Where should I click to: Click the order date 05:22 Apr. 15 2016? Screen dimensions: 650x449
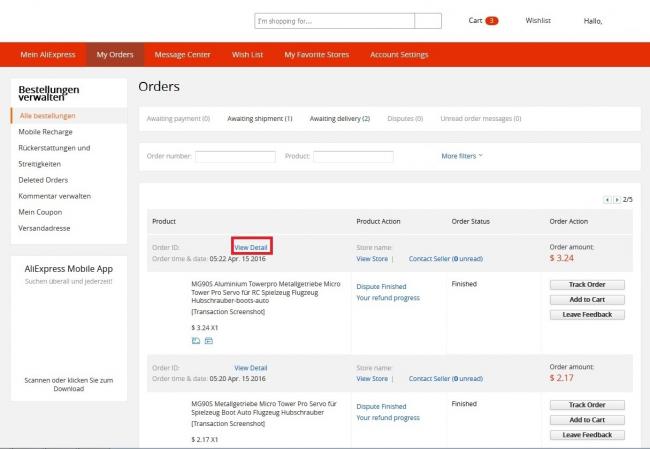click(x=238, y=259)
